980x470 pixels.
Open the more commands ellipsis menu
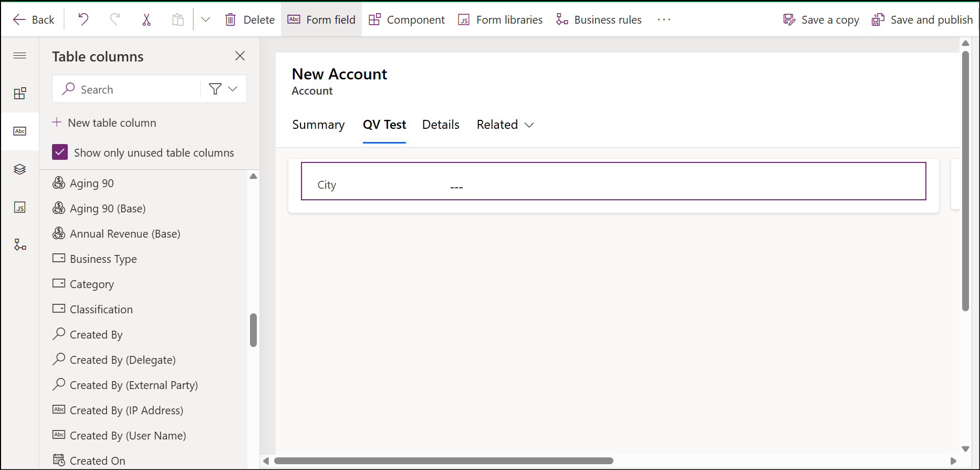(664, 19)
